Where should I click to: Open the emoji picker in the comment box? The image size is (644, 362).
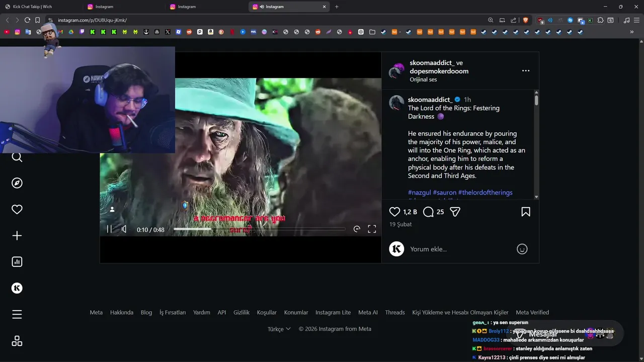pyautogui.click(x=522, y=249)
